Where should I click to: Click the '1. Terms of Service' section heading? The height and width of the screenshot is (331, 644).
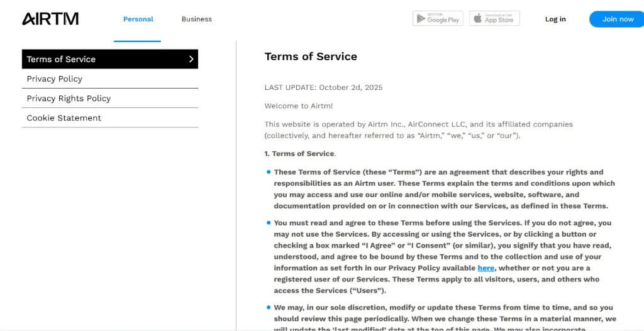click(x=300, y=154)
